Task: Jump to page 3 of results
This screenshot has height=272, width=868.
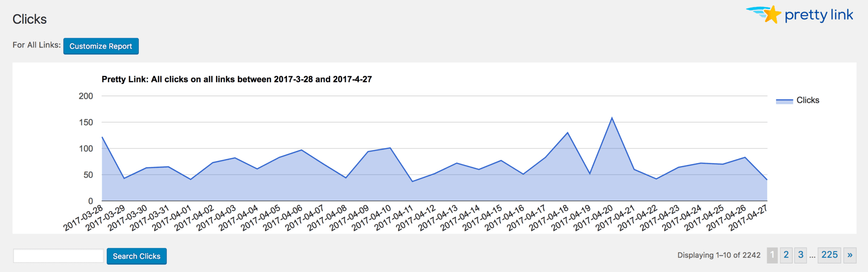Action: [801, 255]
